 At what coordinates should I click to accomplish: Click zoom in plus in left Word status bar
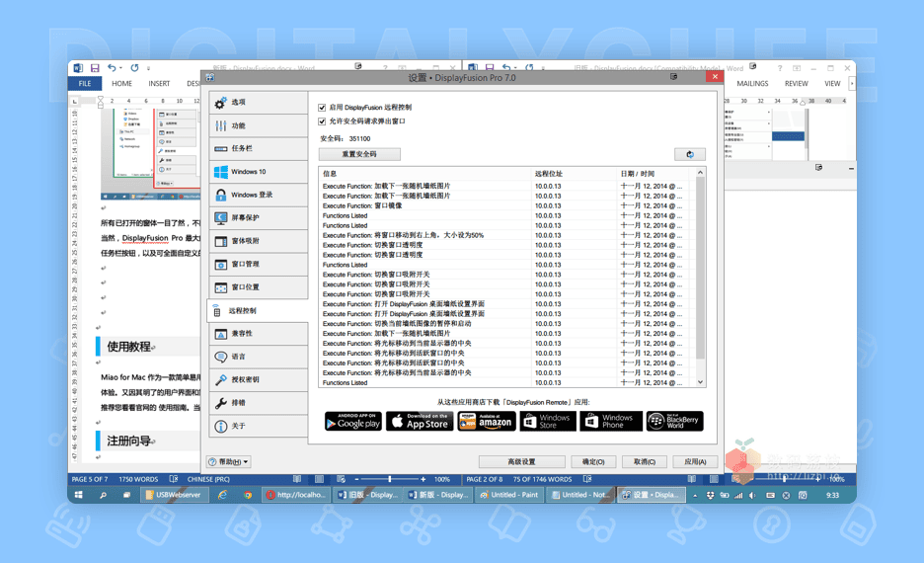tap(423, 479)
